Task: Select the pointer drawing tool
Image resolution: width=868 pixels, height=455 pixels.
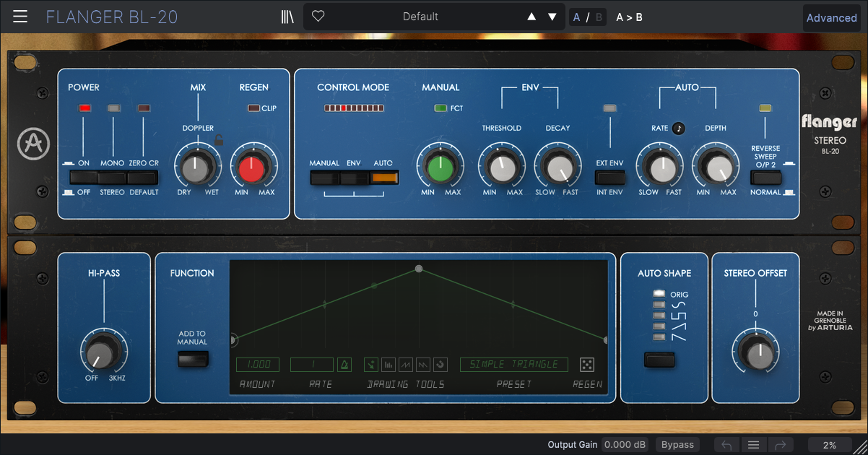Action: point(370,365)
